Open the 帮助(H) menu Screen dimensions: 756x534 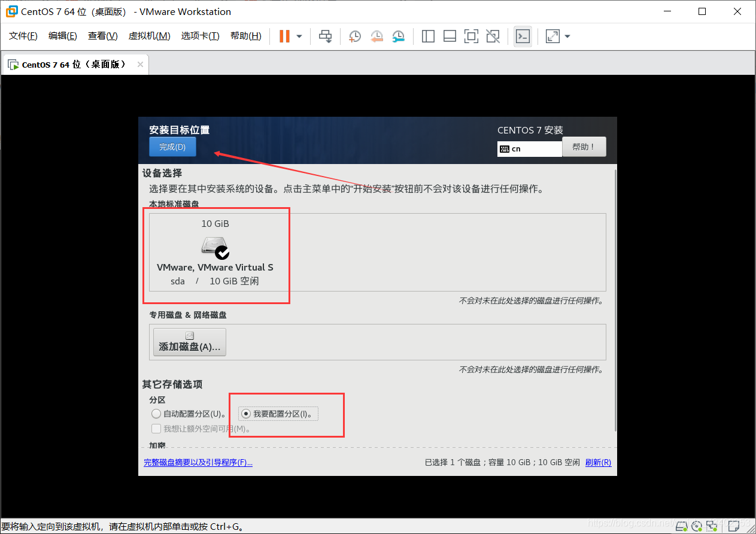pyautogui.click(x=246, y=36)
